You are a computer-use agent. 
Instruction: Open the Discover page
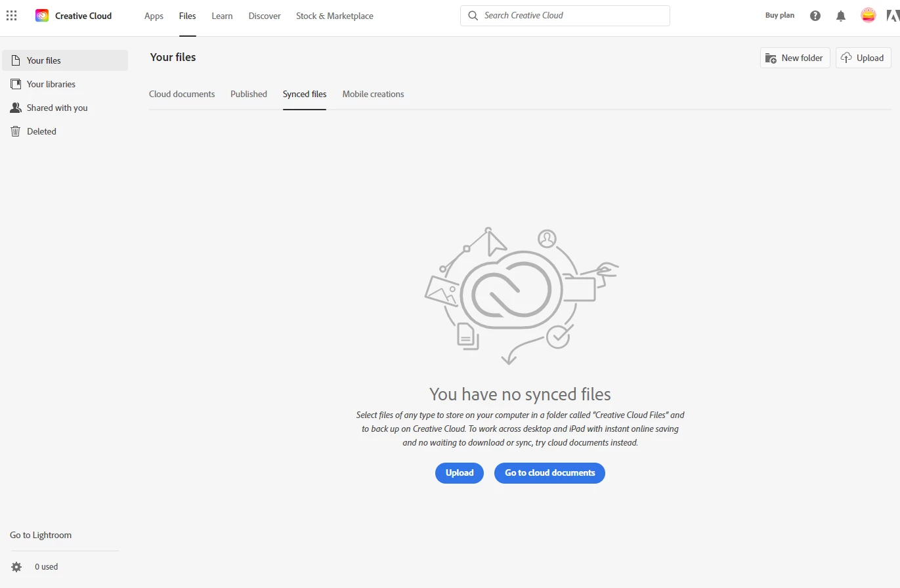[x=265, y=16]
